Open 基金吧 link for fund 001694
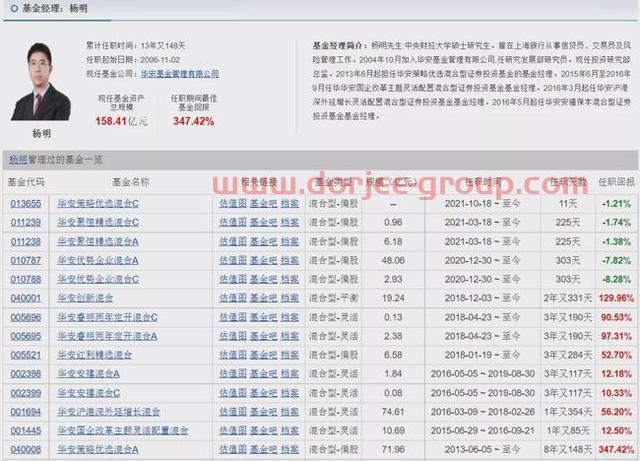 (x=264, y=412)
